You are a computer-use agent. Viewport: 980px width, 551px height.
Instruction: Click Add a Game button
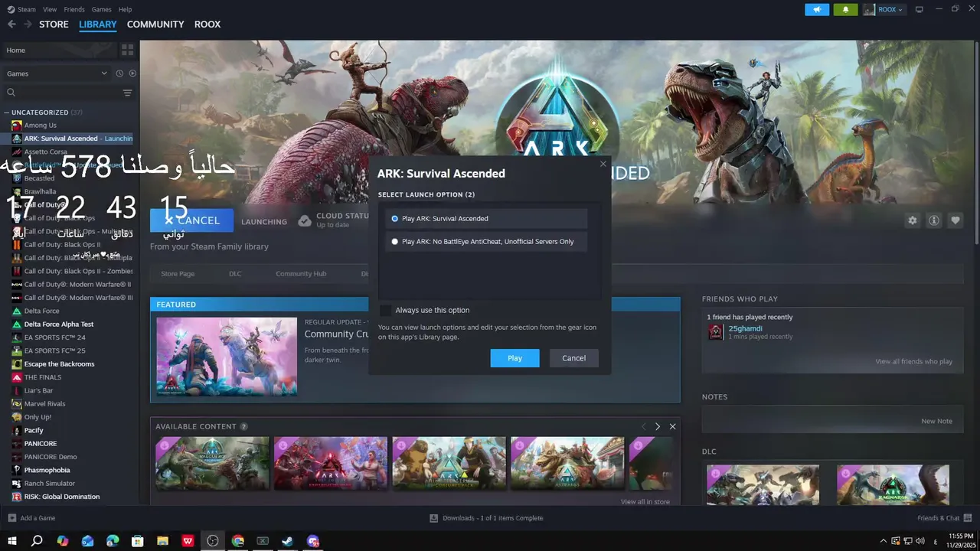tap(31, 518)
